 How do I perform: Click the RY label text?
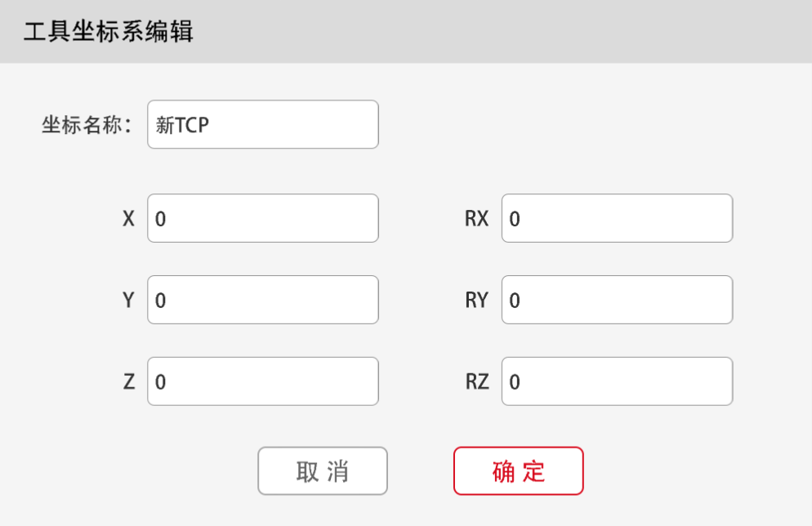tap(476, 301)
